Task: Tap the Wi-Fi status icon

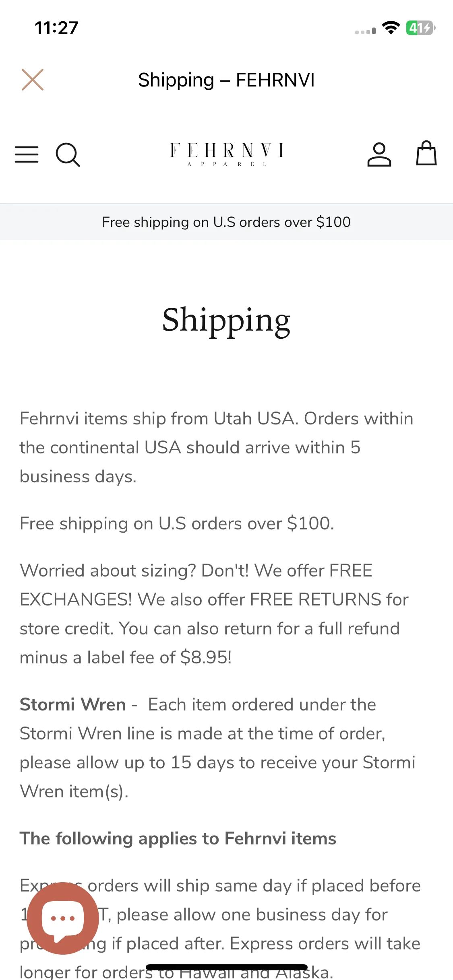Action: coord(391,28)
